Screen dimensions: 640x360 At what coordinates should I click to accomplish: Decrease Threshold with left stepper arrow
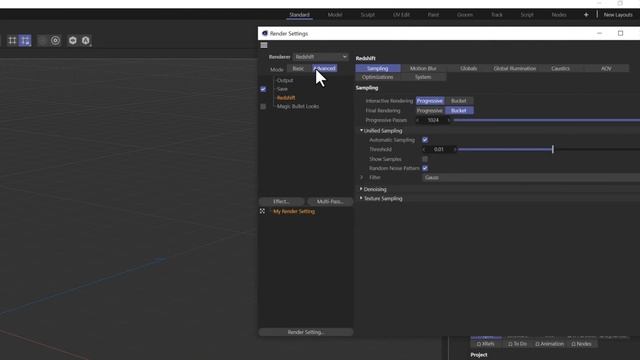point(424,149)
